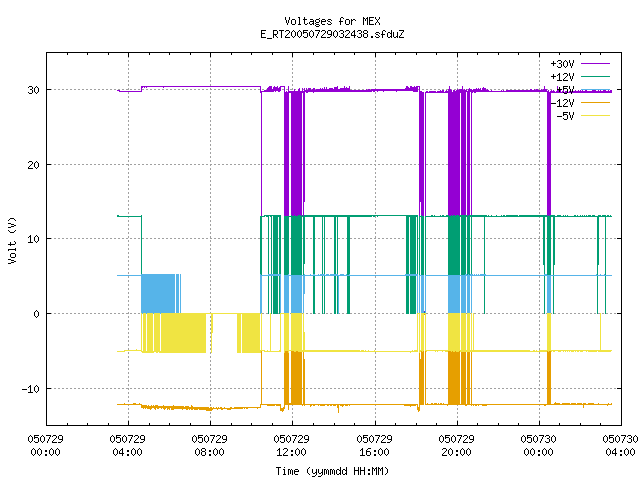Click the x-axis label 050729 04:00
This screenshot has width=640, height=480.
127,446
